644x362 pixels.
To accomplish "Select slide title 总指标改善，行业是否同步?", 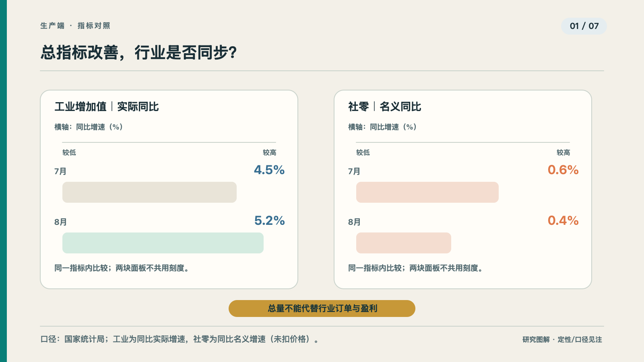I will (138, 53).
